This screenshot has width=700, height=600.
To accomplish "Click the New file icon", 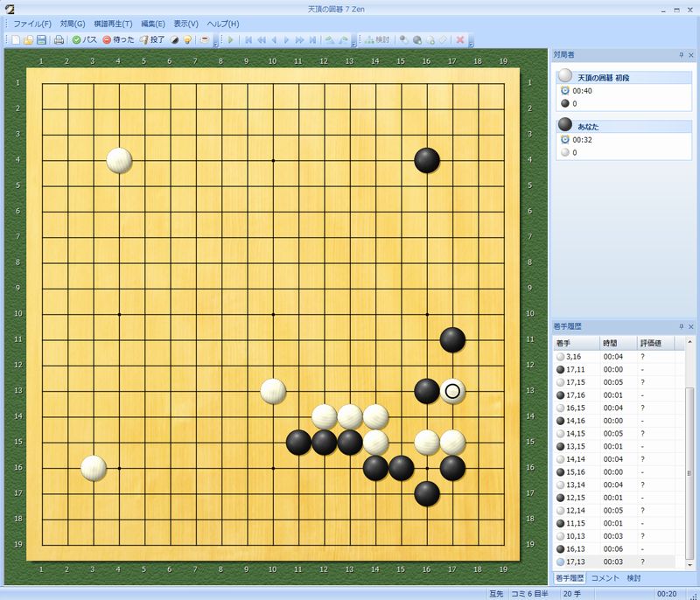I will point(16,39).
